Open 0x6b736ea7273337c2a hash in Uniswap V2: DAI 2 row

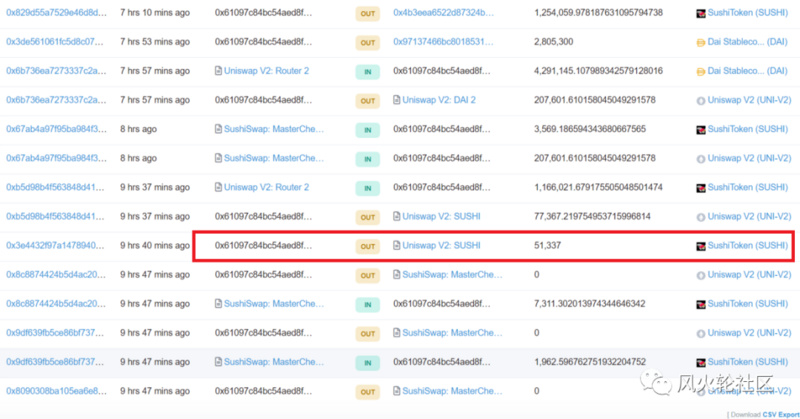pos(56,100)
